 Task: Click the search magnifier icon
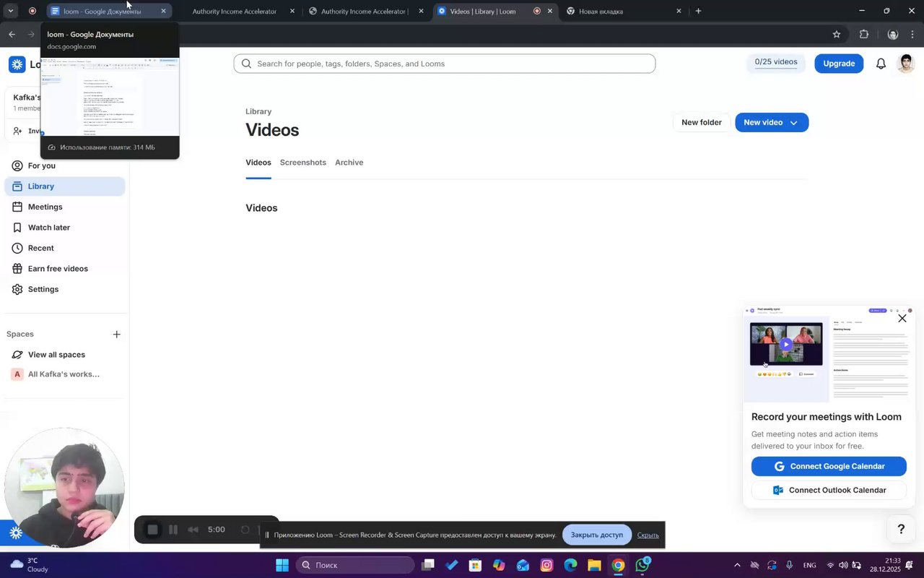(x=246, y=64)
